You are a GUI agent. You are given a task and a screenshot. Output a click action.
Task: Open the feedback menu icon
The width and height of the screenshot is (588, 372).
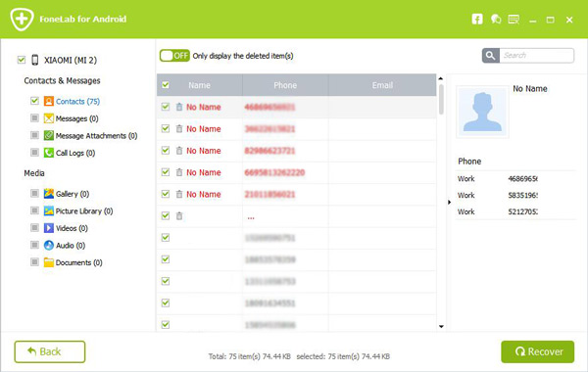point(514,20)
